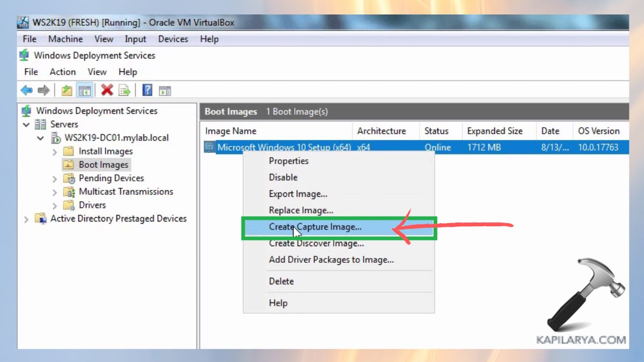Click the Pending Devices folder icon
Image resolution: width=644 pixels, height=362 pixels.
pyautogui.click(x=69, y=178)
